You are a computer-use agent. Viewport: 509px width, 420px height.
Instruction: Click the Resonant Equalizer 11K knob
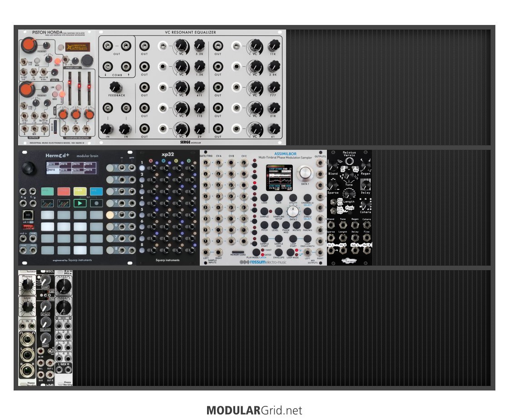coord(274,46)
